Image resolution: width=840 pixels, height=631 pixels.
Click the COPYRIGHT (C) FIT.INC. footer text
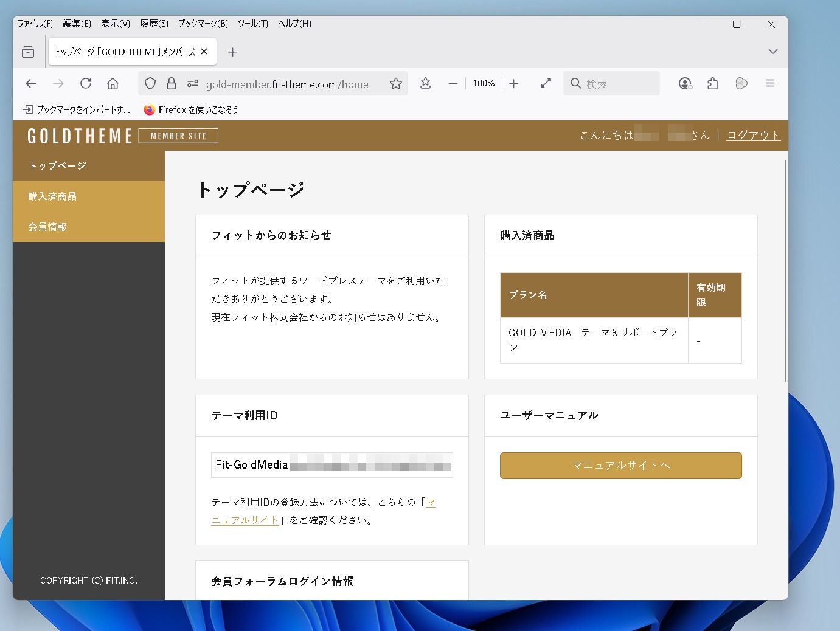[x=89, y=581]
